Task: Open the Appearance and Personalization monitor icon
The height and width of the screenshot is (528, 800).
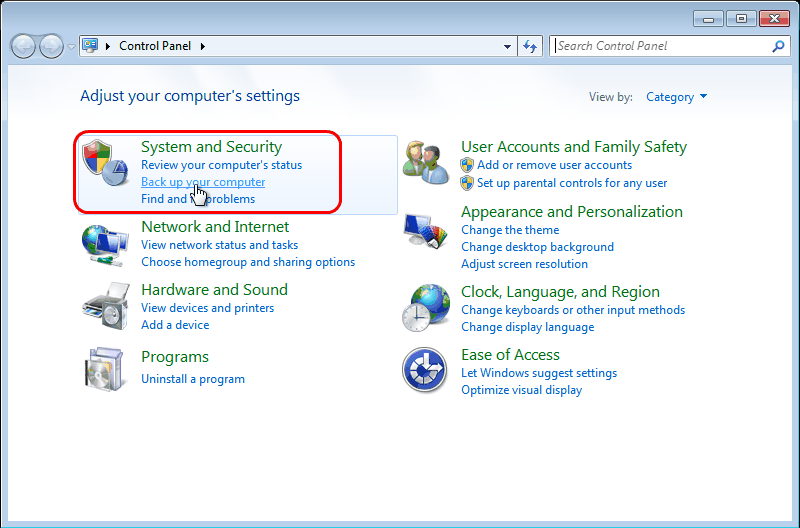Action: pyautogui.click(x=426, y=231)
